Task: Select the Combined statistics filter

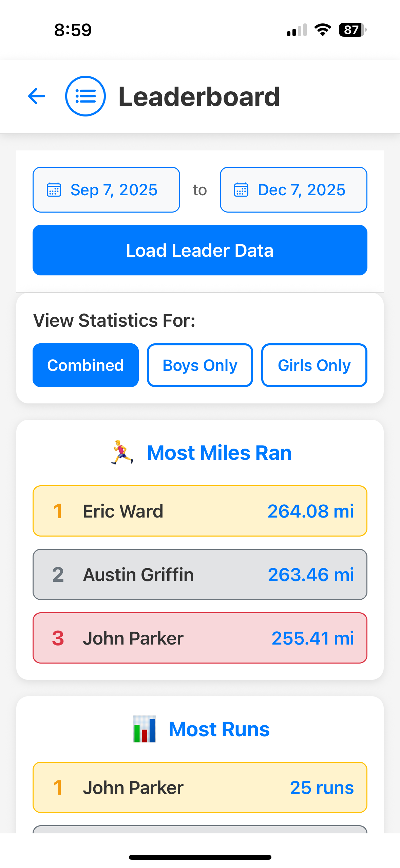Action: pos(85,365)
